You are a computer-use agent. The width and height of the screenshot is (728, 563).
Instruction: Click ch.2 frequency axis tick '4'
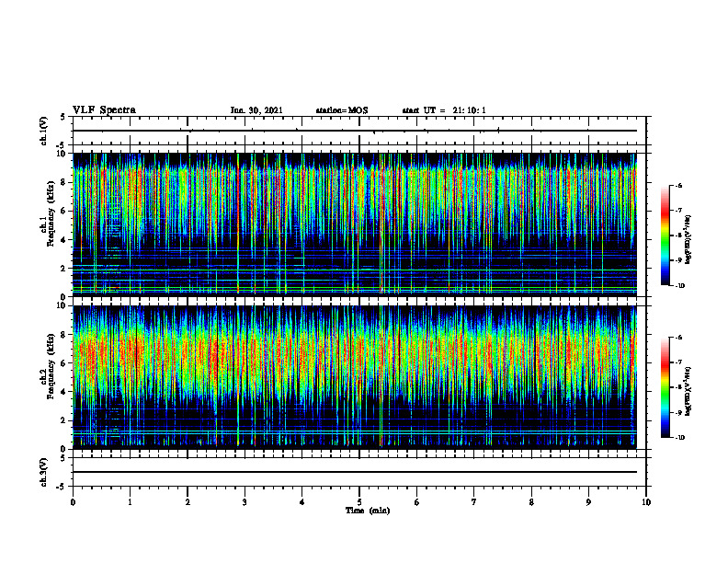tap(64, 392)
